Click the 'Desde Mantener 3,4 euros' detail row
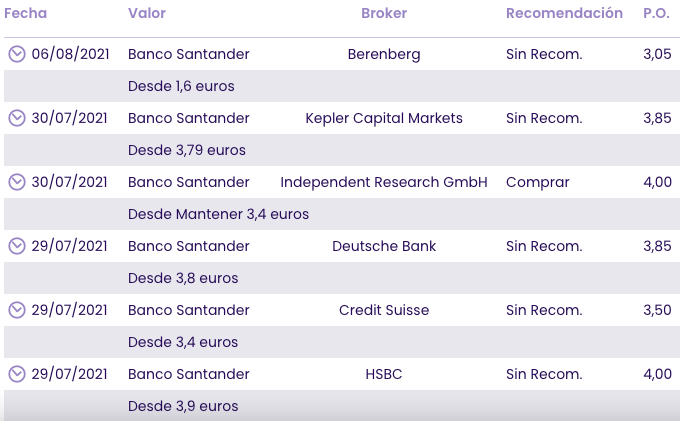 click(219, 214)
